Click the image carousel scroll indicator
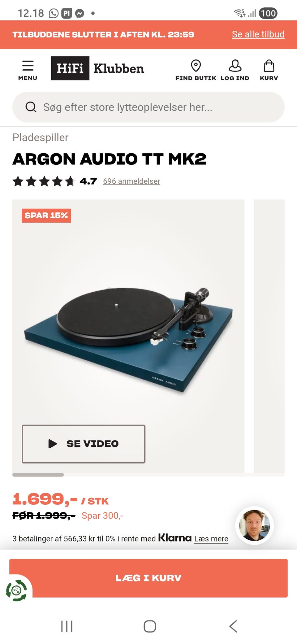This screenshot has width=297, height=644. (x=38, y=475)
